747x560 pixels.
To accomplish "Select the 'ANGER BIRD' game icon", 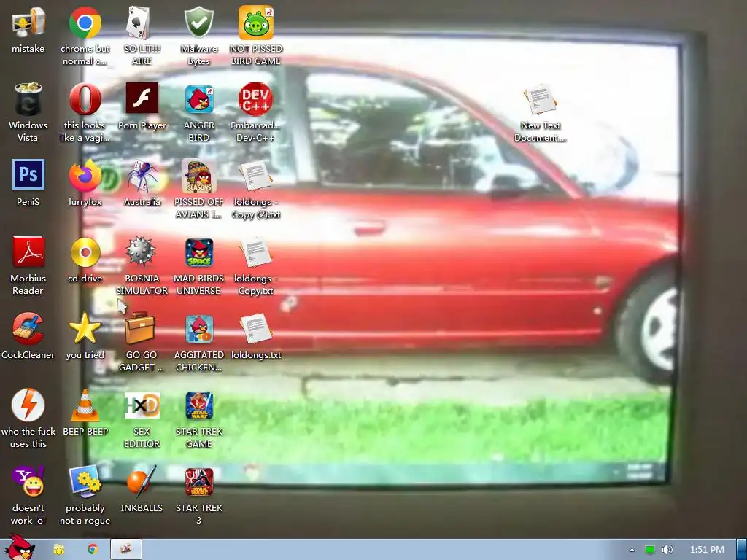I will (199, 99).
